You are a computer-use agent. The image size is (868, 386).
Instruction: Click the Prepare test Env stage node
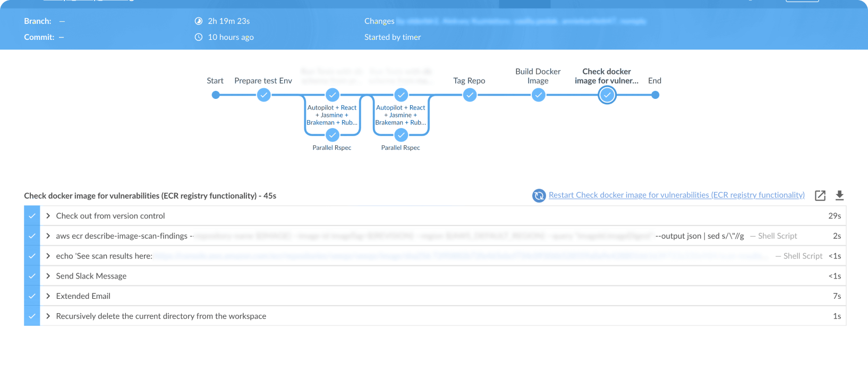point(263,95)
